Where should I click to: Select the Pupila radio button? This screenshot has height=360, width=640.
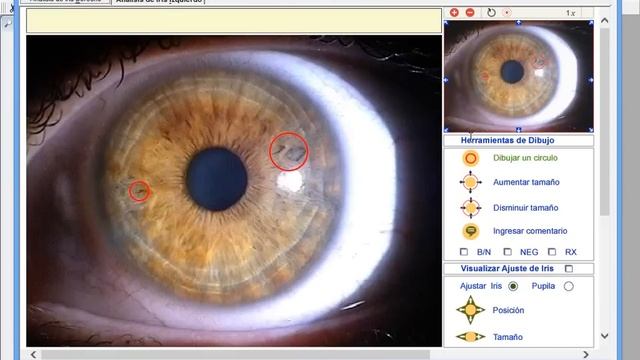point(569,287)
